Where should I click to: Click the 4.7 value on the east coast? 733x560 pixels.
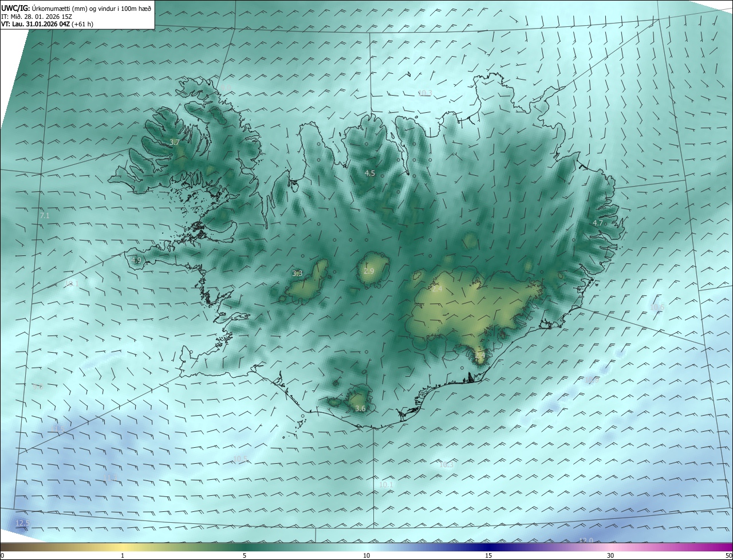coord(598,223)
